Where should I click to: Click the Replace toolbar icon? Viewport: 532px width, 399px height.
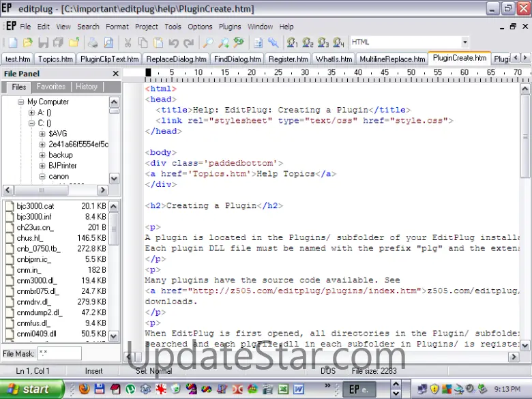pos(239,42)
